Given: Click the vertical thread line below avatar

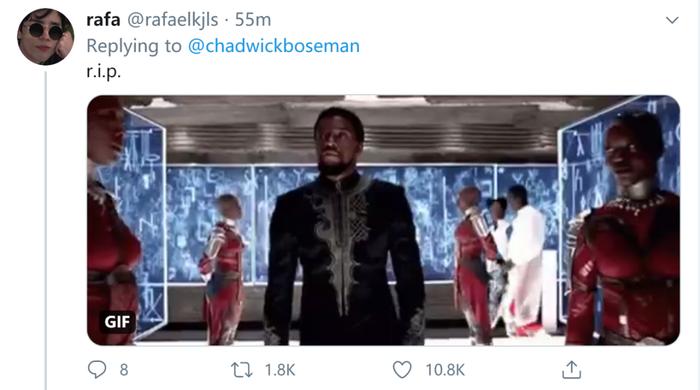Looking at the screenshot, I should click(46, 230).
